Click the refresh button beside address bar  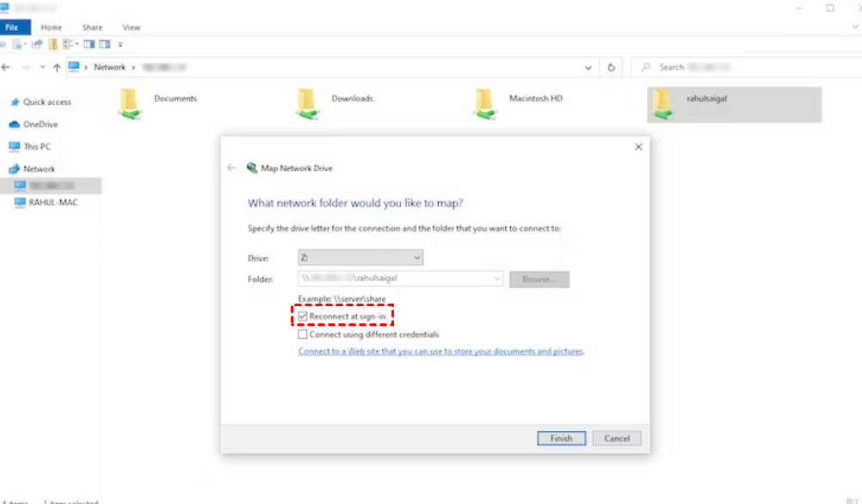point(611,67)
